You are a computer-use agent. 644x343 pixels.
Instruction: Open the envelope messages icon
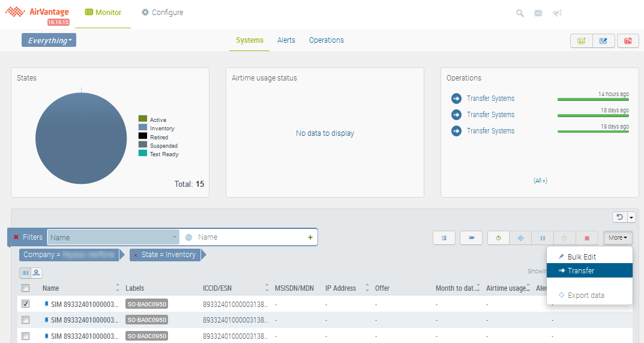pos(538,13)
